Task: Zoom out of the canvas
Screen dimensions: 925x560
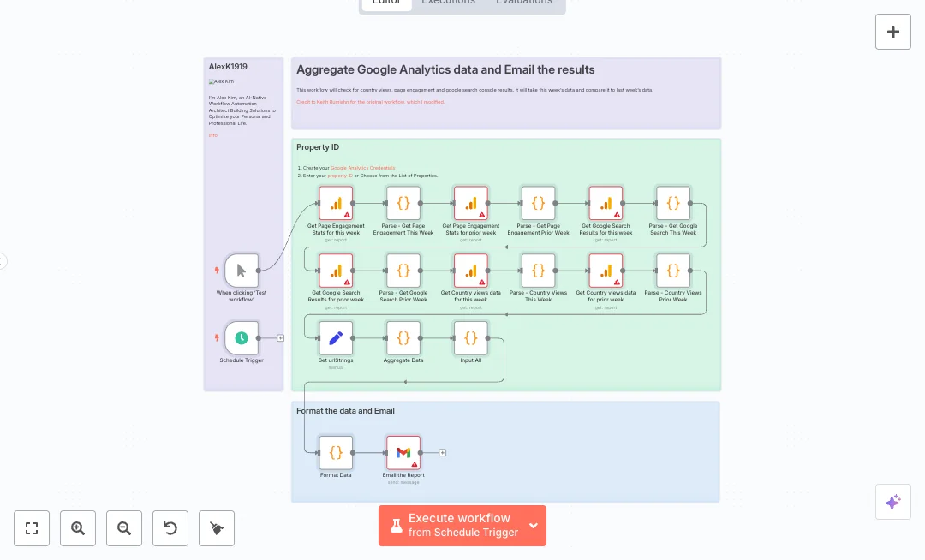Action: coord(124,528)
